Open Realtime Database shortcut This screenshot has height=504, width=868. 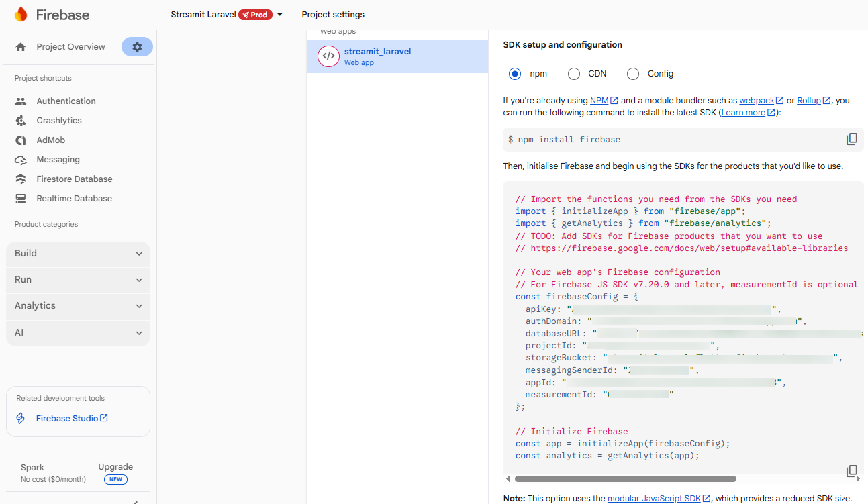click(74, 199)
